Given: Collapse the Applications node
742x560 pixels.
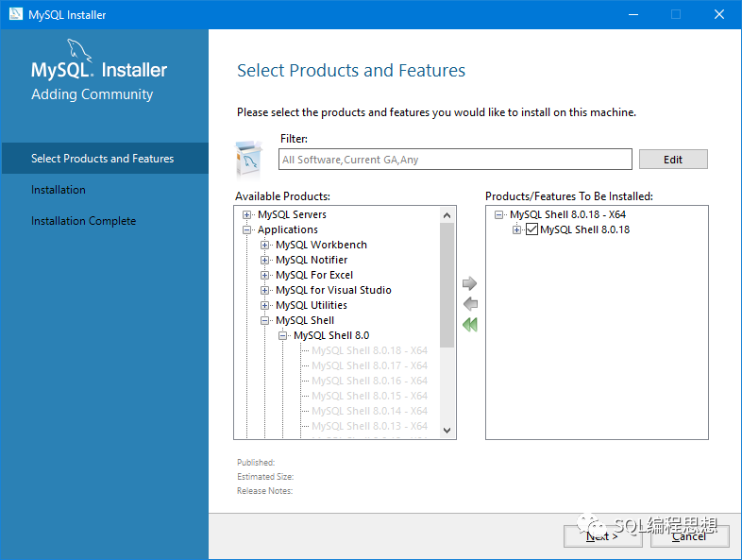Looking at the screenshot, I should (246, 230).
